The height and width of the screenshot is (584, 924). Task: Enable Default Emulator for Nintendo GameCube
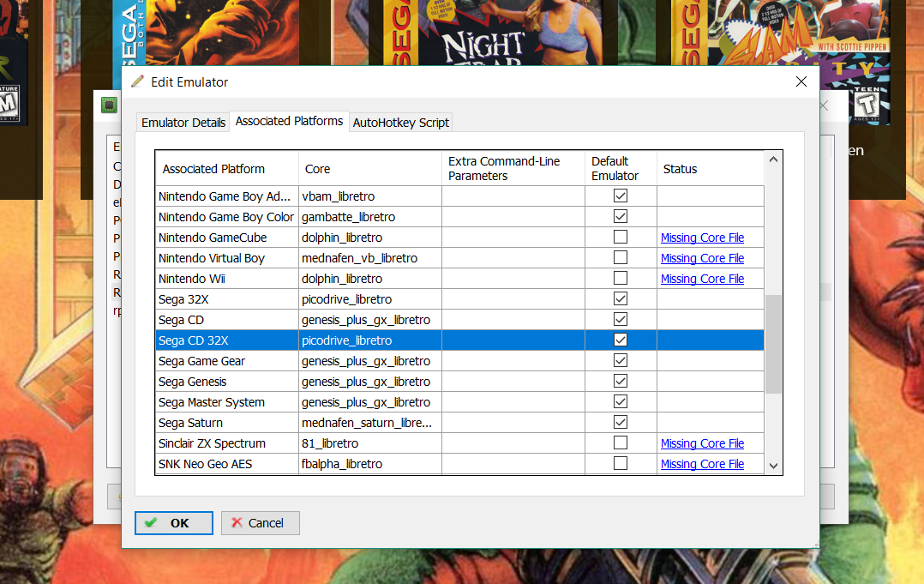pos(620,237)
